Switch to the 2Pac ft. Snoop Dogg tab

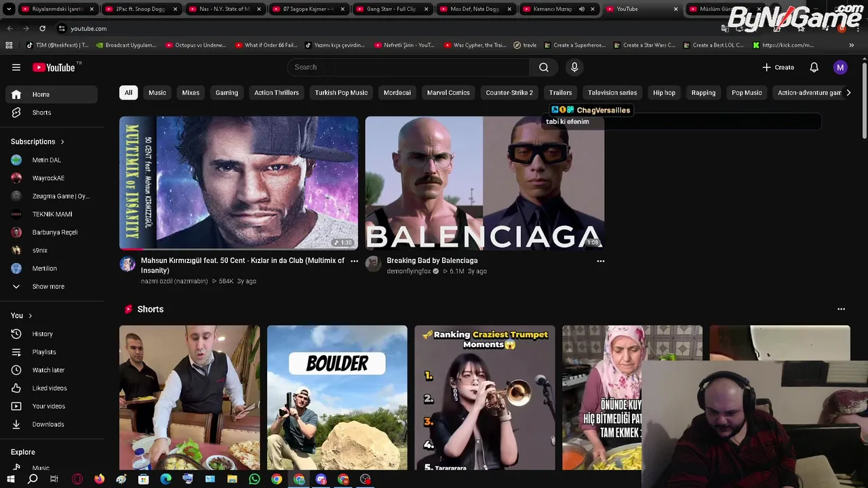(140, 9)
